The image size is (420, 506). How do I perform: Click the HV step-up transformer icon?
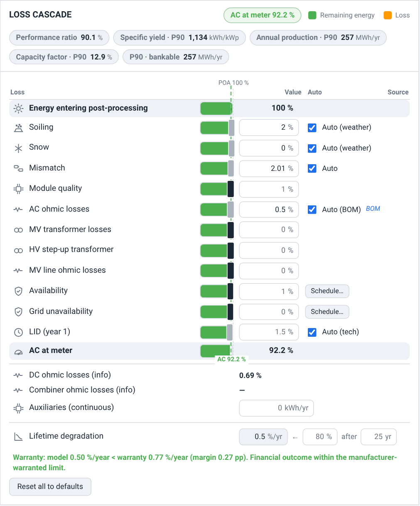point(18,250)
